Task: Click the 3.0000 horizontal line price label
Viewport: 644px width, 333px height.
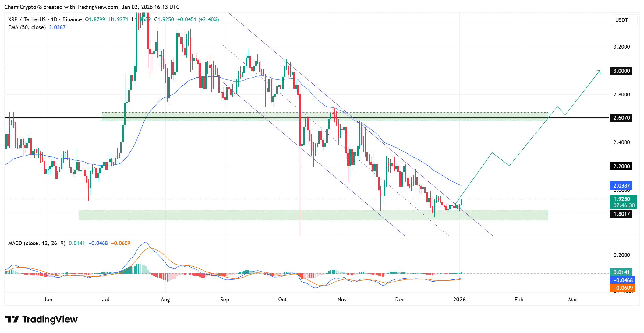Action: [621, 71]
